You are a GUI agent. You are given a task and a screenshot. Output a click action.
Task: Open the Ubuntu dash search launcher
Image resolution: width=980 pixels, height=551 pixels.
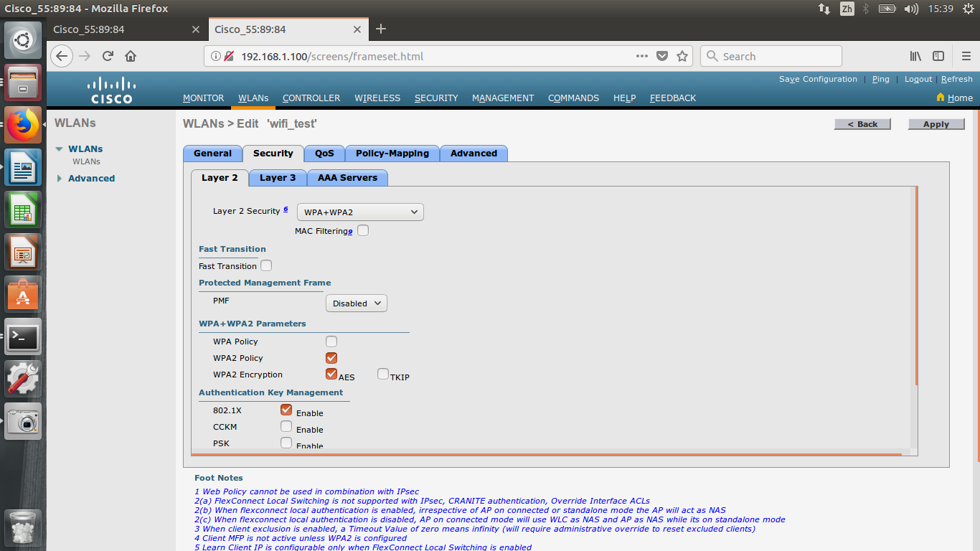[23, 39]
